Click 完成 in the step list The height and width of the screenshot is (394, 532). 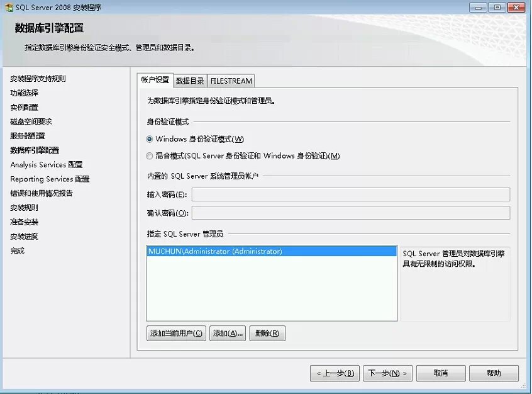pyautogui.click(x=18, y=250)
